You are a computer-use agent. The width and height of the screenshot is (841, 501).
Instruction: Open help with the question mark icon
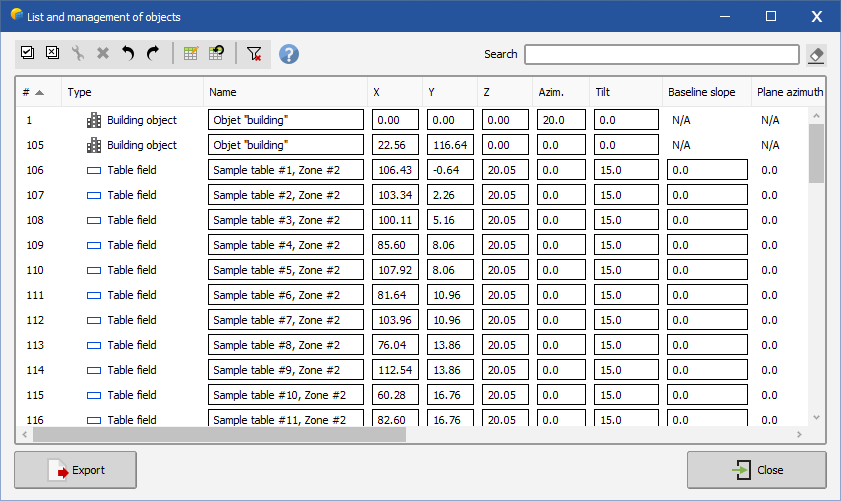[289, 54]
